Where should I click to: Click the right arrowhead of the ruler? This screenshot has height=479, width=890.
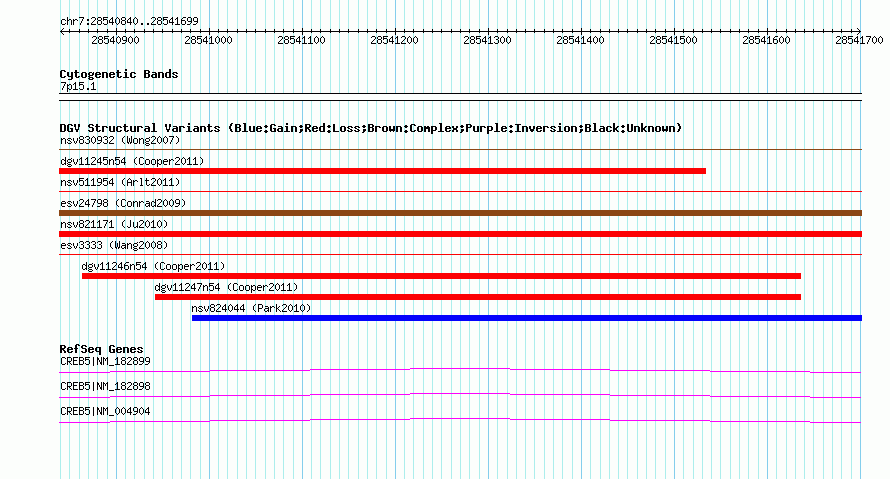click(859, 32)
